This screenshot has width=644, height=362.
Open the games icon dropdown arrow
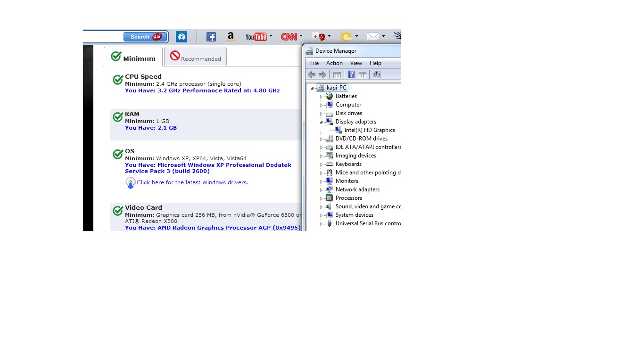pyautogui.click(x=329, y=36)
